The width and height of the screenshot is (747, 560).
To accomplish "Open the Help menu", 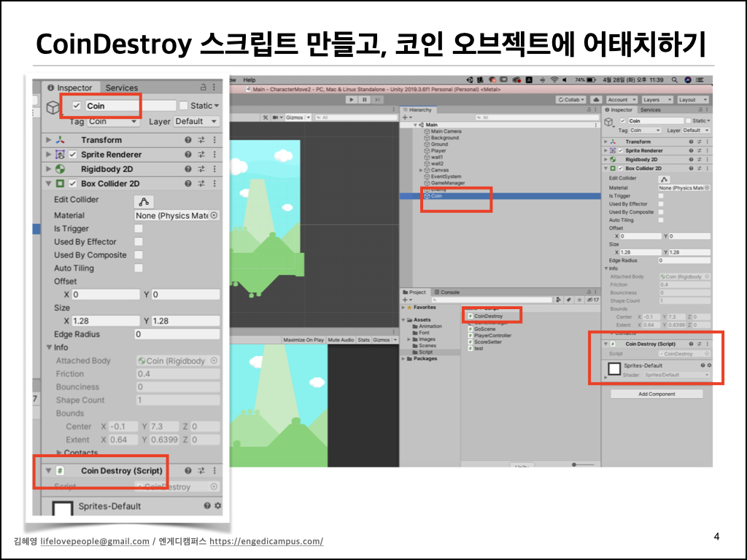I will [249, 80].
